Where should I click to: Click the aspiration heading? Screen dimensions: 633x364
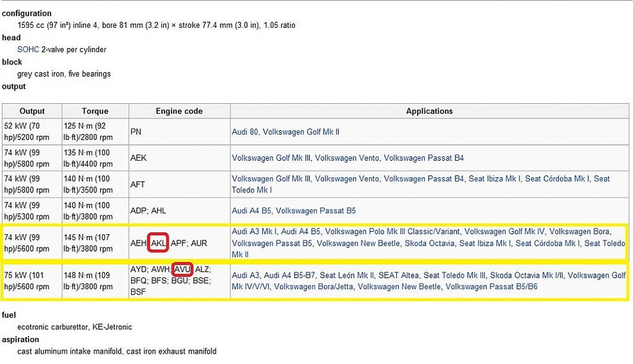pos(21,339)
